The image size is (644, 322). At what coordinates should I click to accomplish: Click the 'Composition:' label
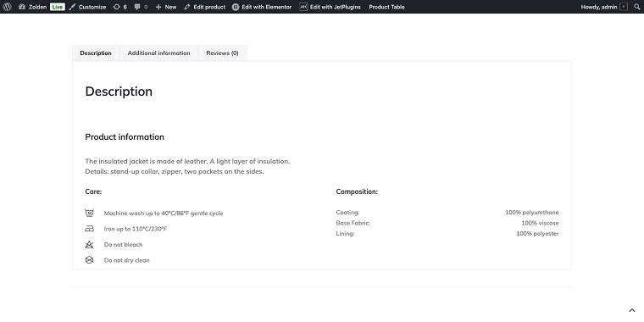tap(357, 192)
